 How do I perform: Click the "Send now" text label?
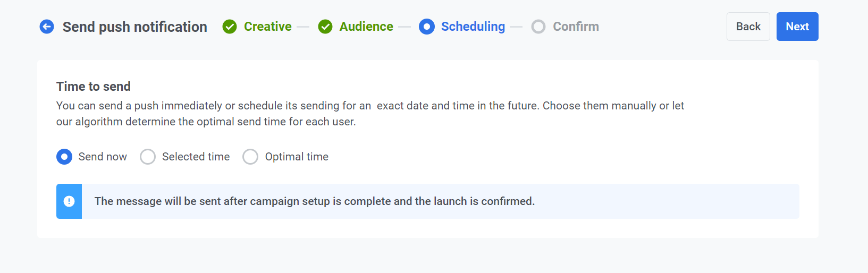tap(103, 157)
